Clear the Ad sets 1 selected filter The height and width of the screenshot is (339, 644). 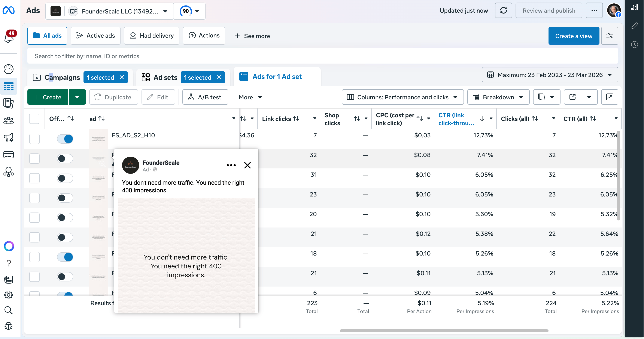click(219, 77)
